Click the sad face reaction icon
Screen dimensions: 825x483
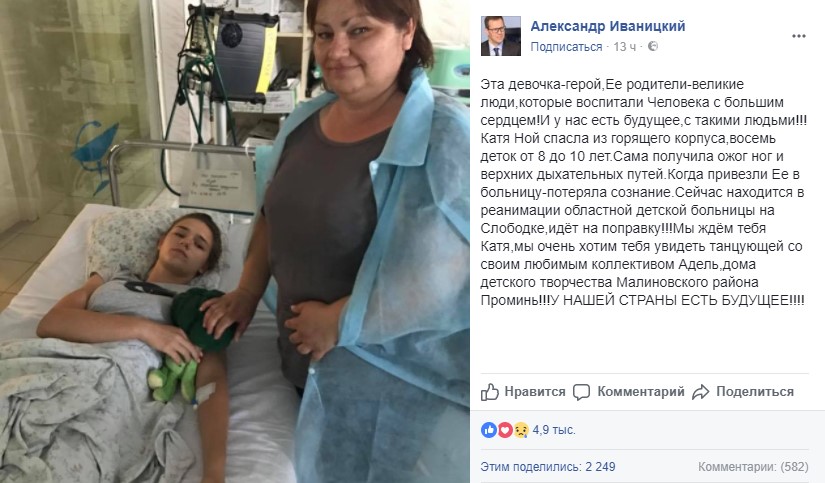point(521,430)
